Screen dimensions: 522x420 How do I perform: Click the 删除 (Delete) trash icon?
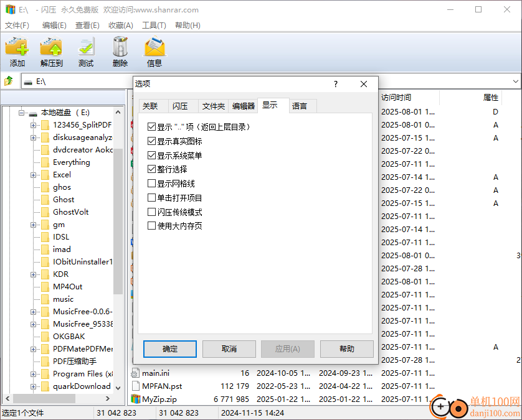click(x=120, y=47)
